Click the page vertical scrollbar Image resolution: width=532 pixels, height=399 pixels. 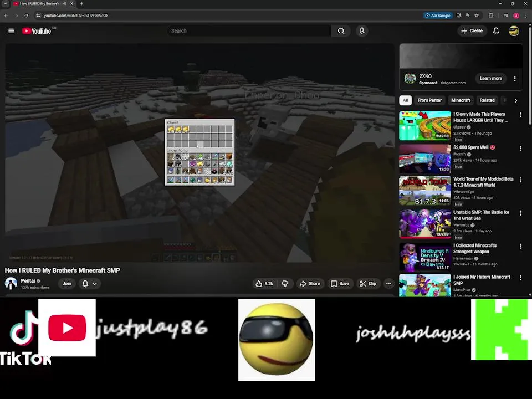click(x=530, y=75)
